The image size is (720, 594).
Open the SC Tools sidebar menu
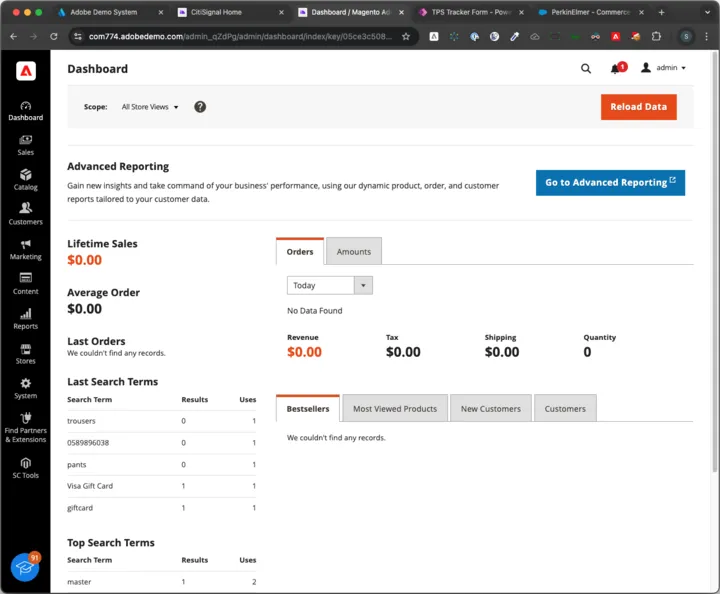[x=26, y=468]
